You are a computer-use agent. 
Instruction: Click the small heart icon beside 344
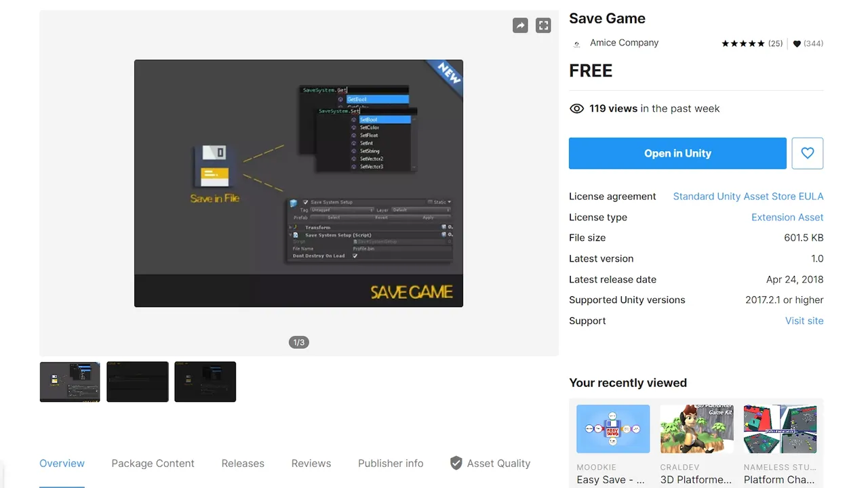[797, 43]
